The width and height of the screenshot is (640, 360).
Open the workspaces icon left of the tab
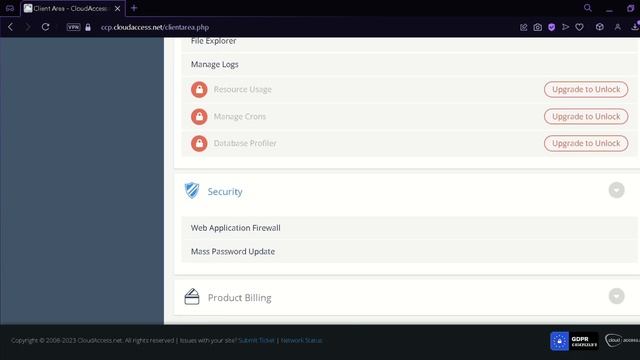10,8
